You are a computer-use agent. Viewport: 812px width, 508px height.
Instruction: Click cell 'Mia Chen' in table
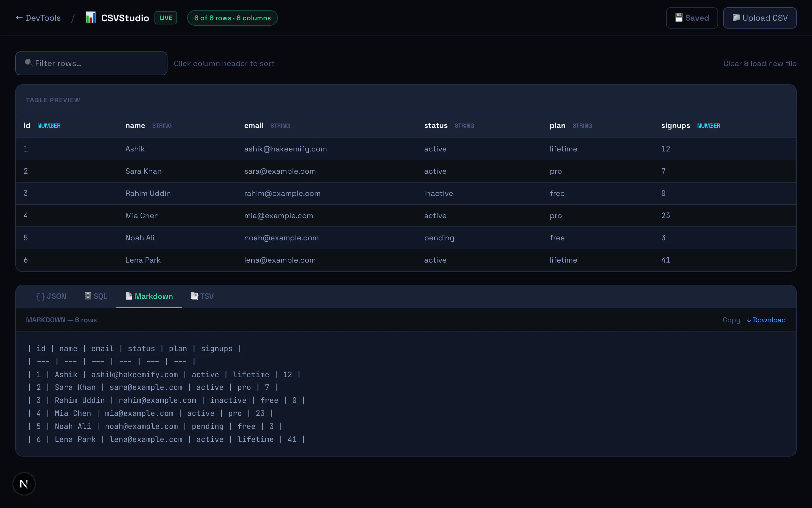click(142, 215)
